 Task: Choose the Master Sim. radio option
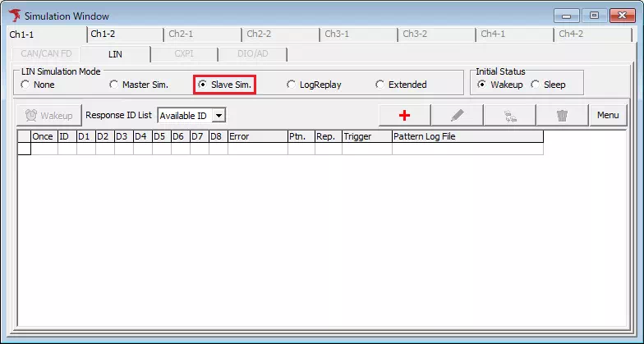114,85
